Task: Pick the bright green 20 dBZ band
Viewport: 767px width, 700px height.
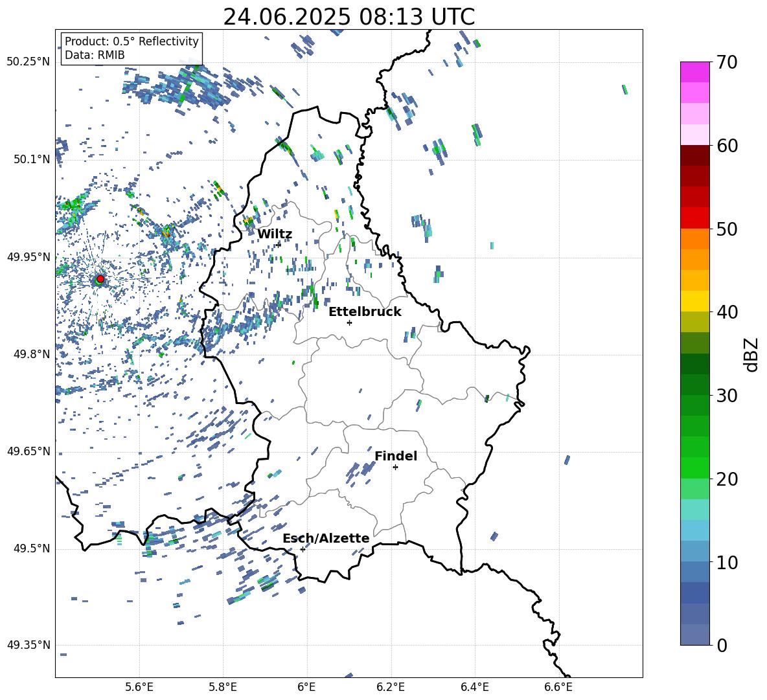Action: (694, 468)
